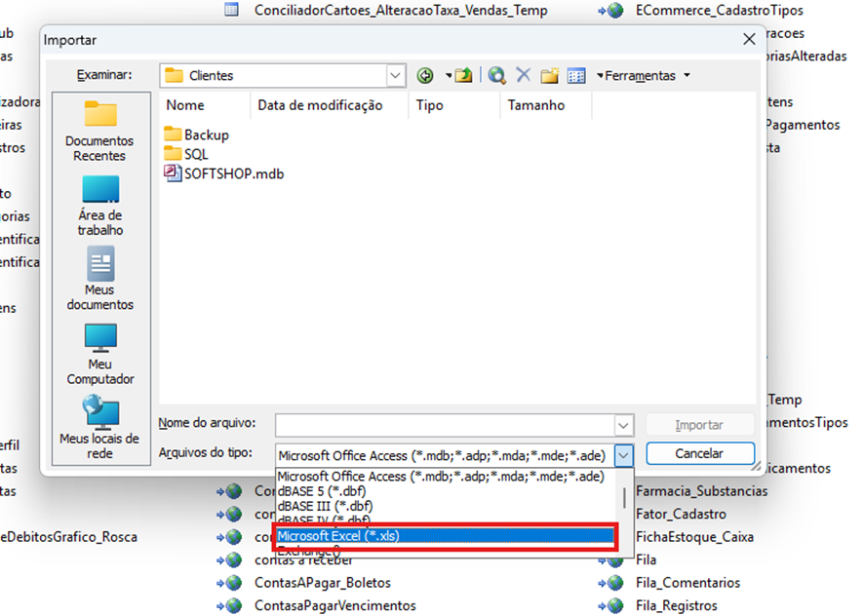Go to Área de trabalho location
Viewport: 864px width, 616px height.
99,206
